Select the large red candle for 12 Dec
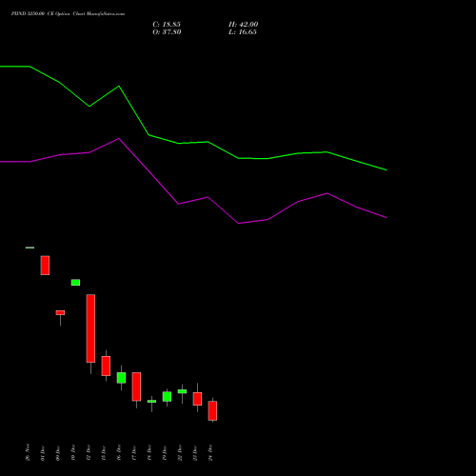This screenshot has width=476, height=476. coord(90,328)
